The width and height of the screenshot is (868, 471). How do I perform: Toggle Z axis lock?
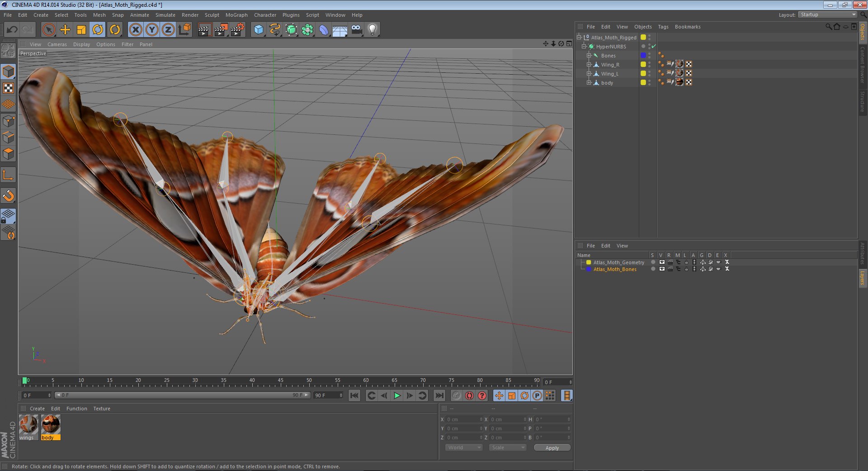tap(168, 30)
